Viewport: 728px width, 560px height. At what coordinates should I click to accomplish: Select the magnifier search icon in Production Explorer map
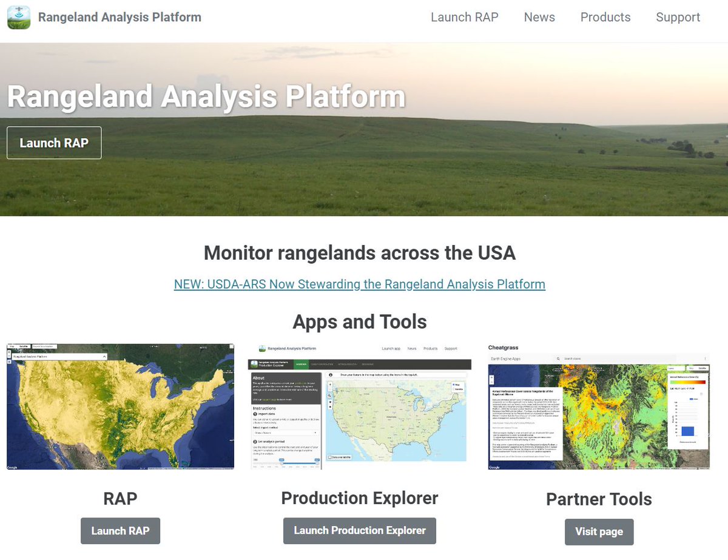[x=329, y=396]
